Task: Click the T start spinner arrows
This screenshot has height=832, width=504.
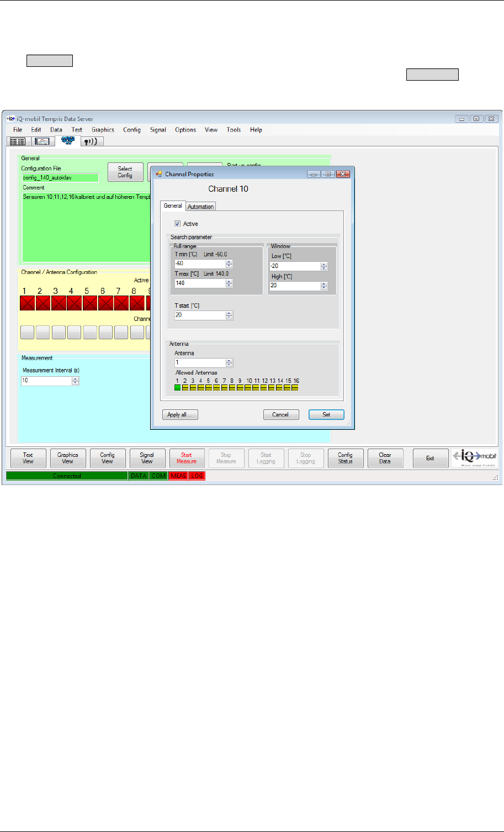Action: (x=229, y=315)
